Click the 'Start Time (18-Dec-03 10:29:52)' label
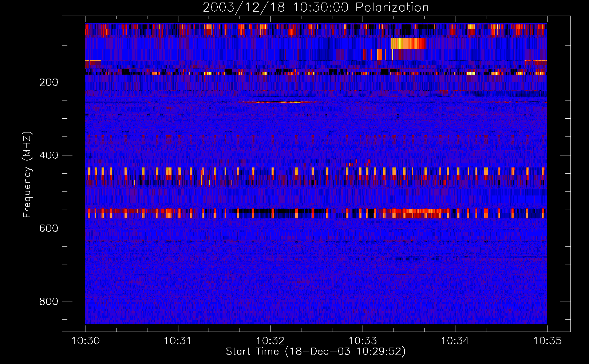The width and height of the screenshot is (589, 364). (x=316, y=352)
